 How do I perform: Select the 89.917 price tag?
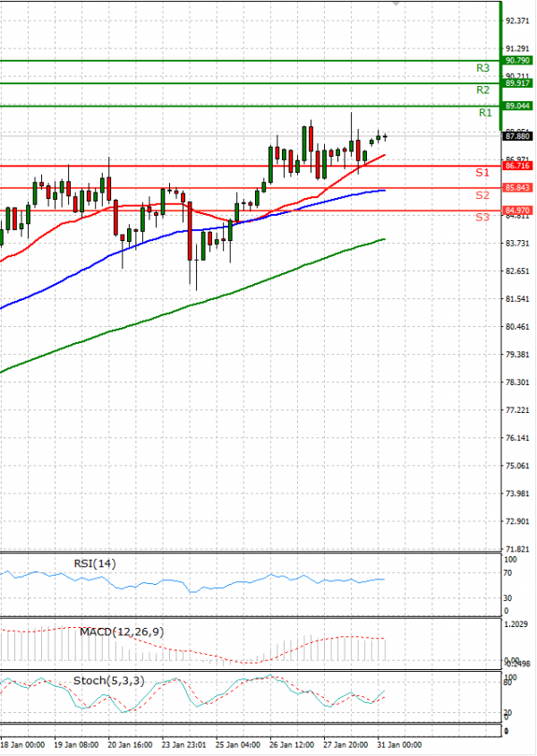point(517,83)
